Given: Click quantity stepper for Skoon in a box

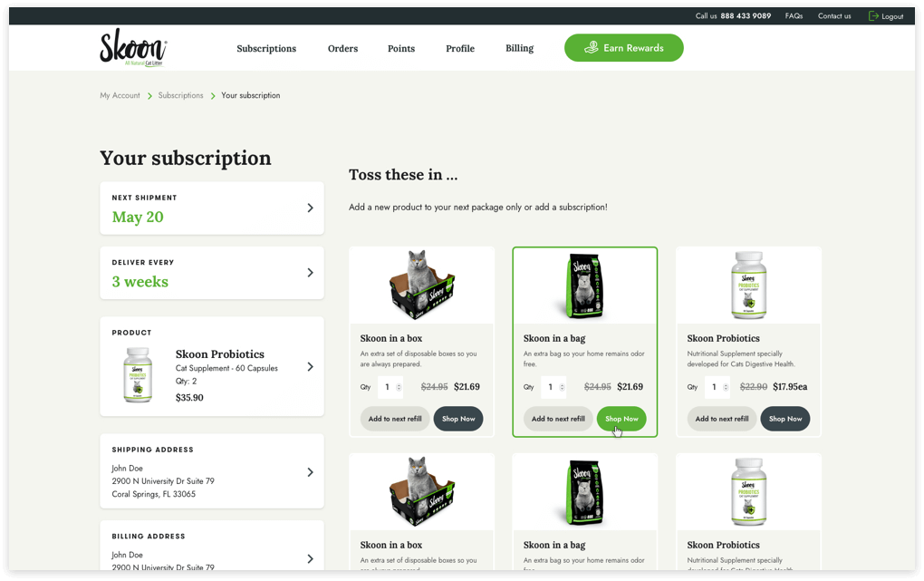Looking at the screenshot, I should point(399,387).
